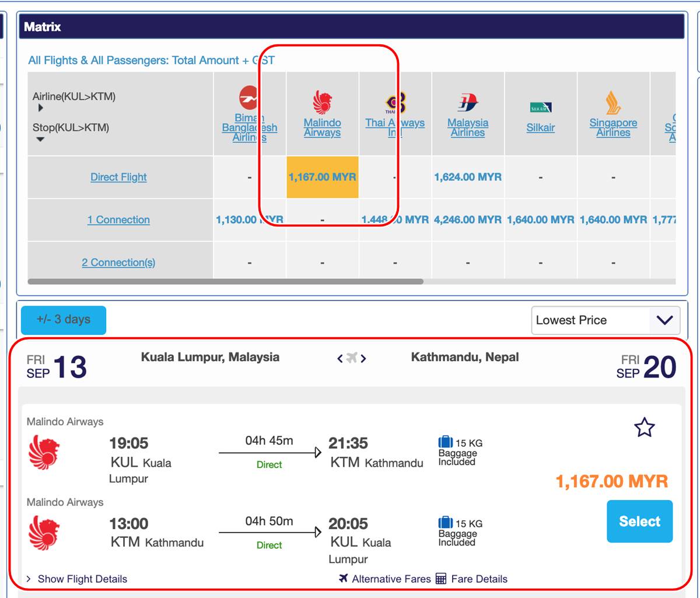Click the Silkair 1,640.00 MYR fare
The height and width of the screenshot is (598, 700).
point(541,220)
